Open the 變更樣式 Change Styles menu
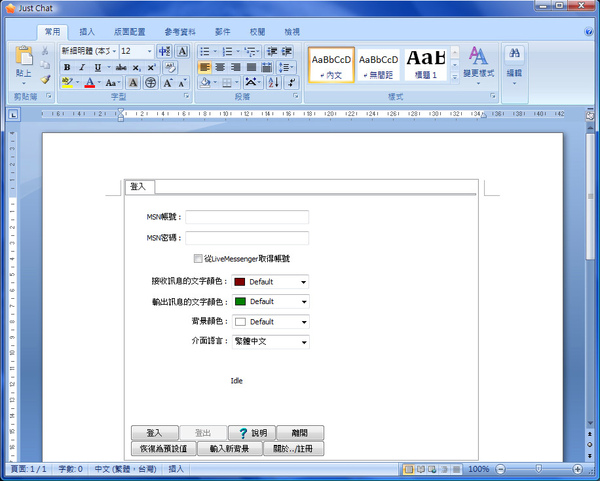 tap(478, 65)
